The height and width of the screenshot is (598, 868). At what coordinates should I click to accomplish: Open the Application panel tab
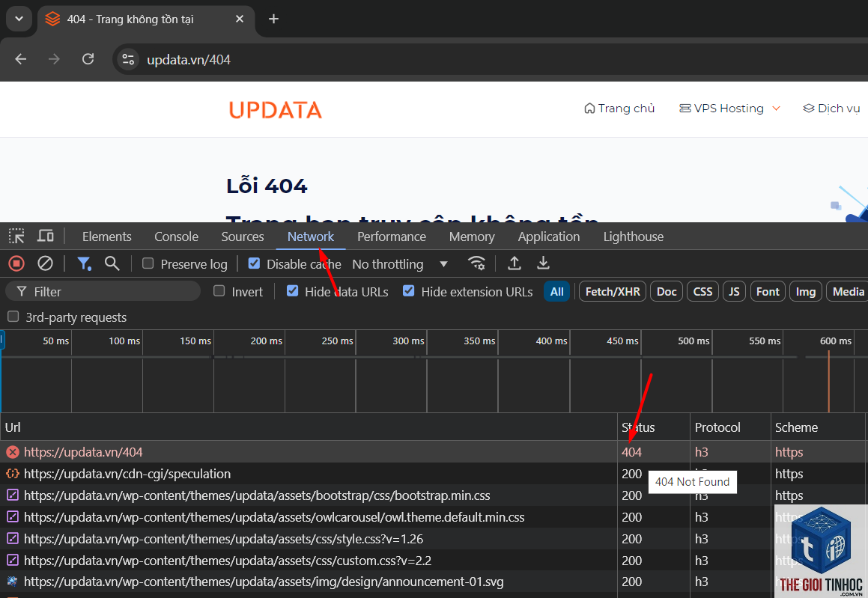click(549, 237)
